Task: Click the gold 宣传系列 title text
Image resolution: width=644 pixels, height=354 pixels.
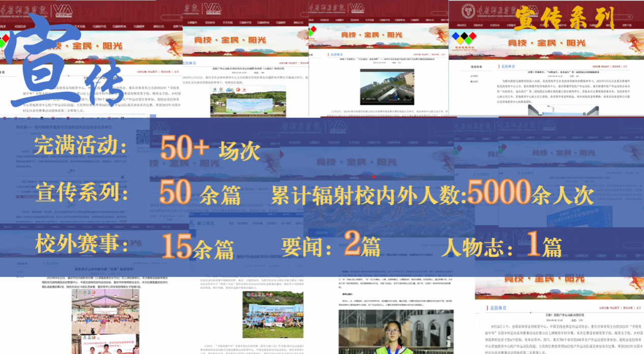Action: (x=566, y=19)
